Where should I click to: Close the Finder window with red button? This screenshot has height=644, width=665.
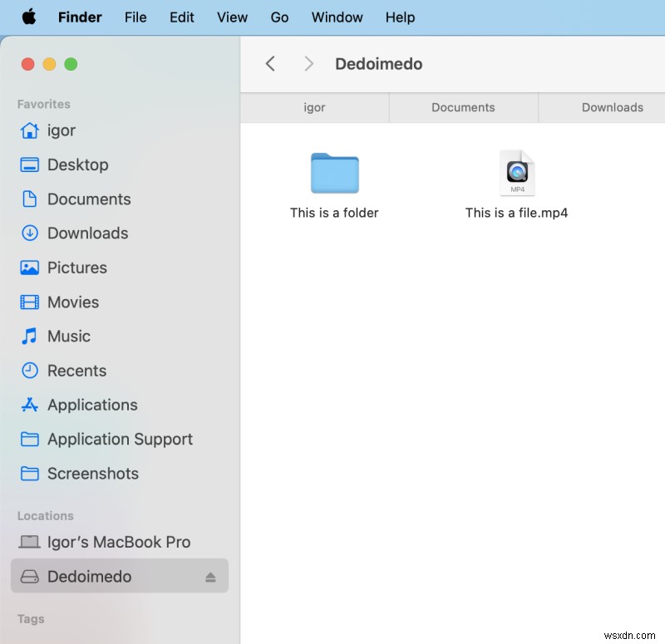point(28,64)
